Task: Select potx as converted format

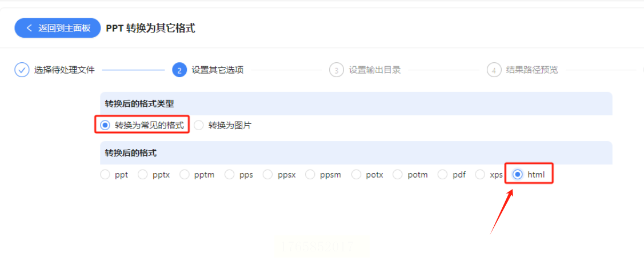Action: (356, 175)
